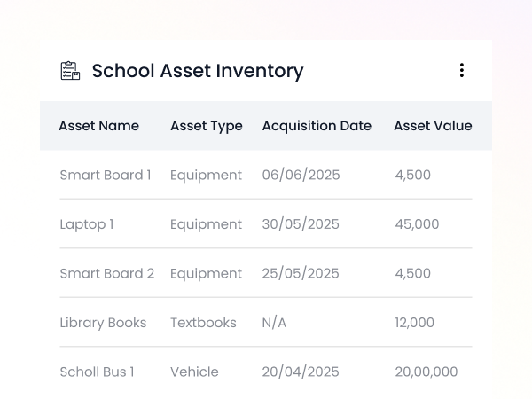Select the Library Books cell
The image size is (532, 399).
click(x=103, y=323)
